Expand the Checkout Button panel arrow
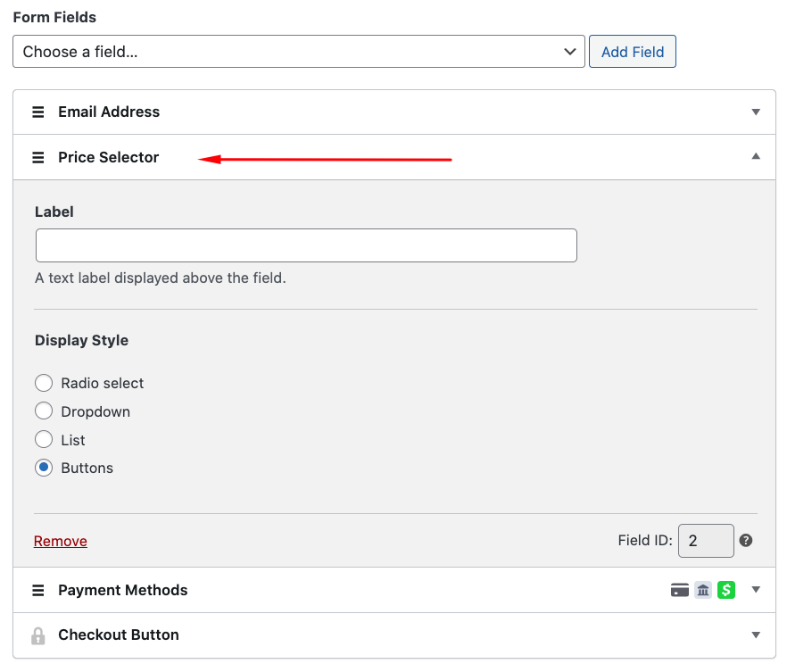The image size is (787, 672). point(756,635)
